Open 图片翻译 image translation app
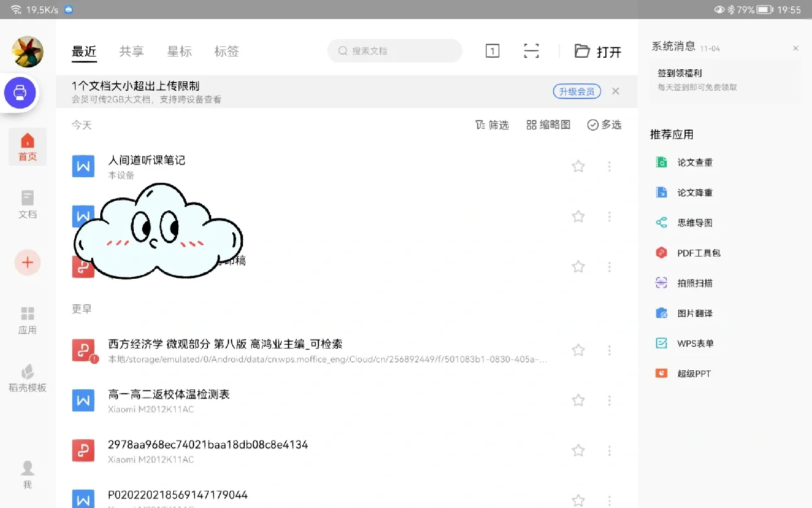This screenshot has height=508, width=812. coord(684,313)
